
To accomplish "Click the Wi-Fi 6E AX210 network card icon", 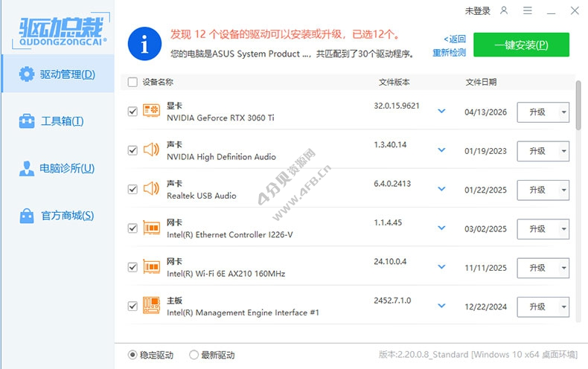I will pos(151,267).
